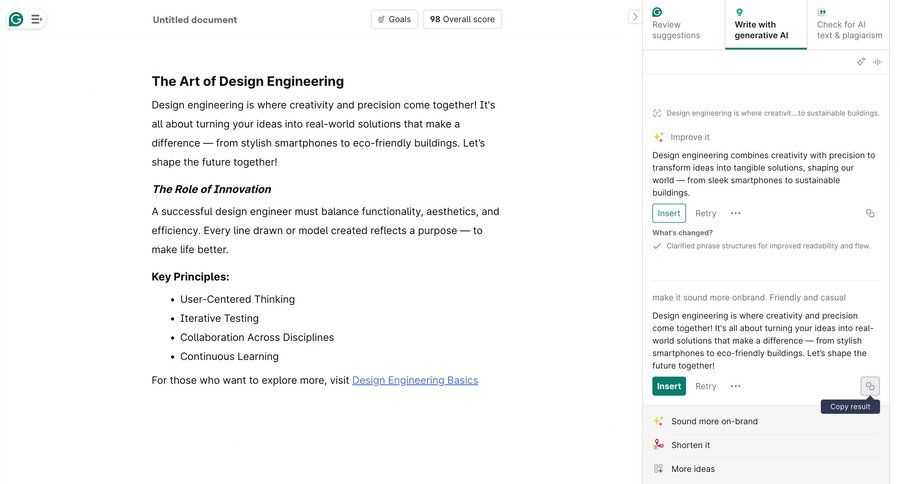900x484 pixels.
Task: Insert the improved text suggestion
Action: pyautogui.click(x=669, y=213)
